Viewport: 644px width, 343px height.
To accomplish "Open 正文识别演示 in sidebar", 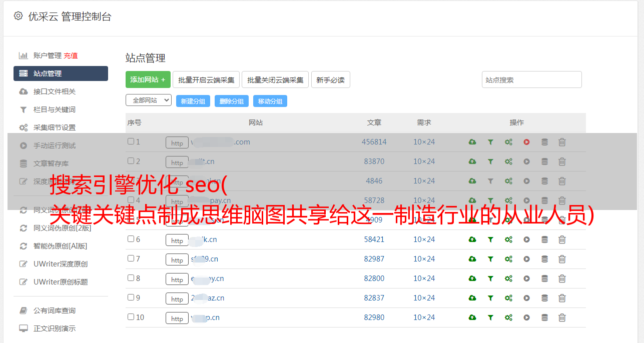I will [55, 328].
